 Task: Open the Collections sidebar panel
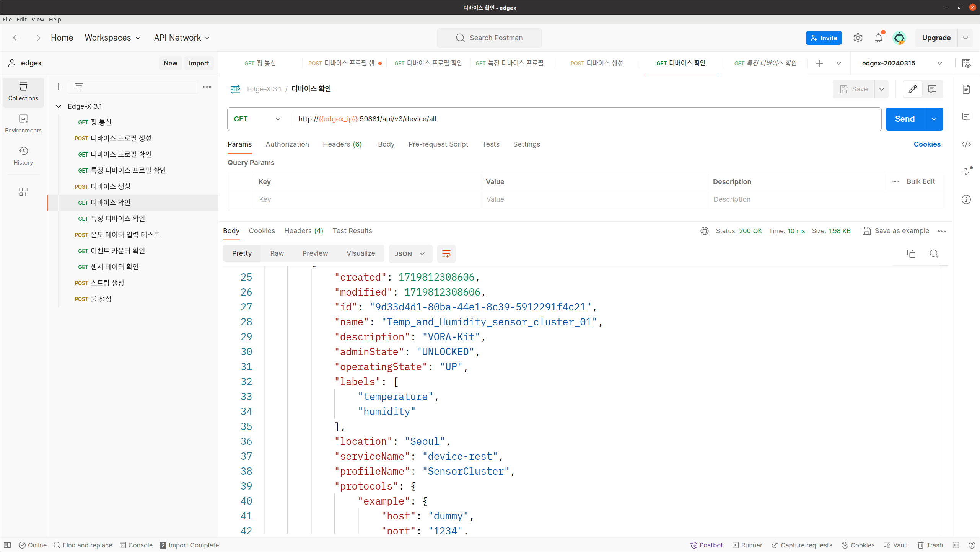(x=23, y=91)
